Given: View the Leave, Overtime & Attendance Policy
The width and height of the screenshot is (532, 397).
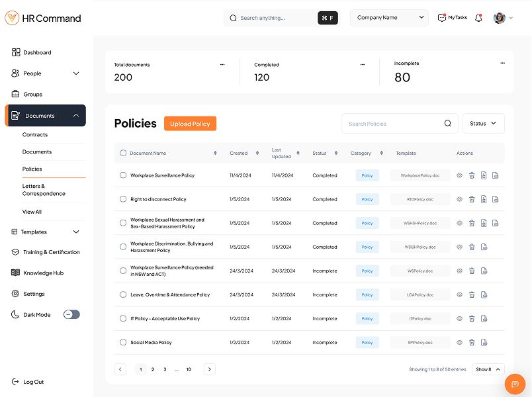Looking at the screenshot, I should pos(459,295).
